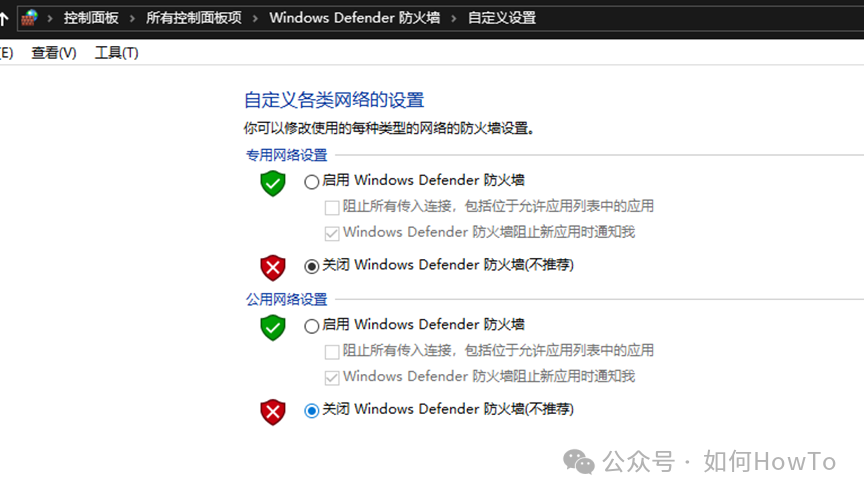The image size is (864, 496).
Task: Go to 所有控制面板项 breadcrumb link
Action: (x=193, y=18)
